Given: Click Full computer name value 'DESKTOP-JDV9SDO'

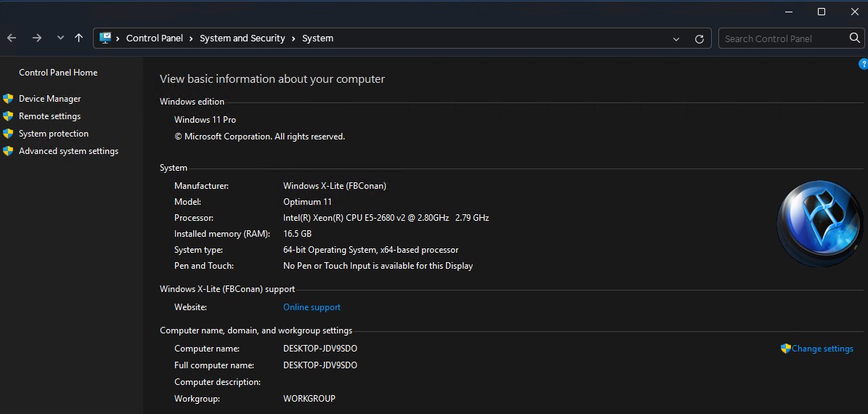Looking at the screenshot, I should coord(320,365).
